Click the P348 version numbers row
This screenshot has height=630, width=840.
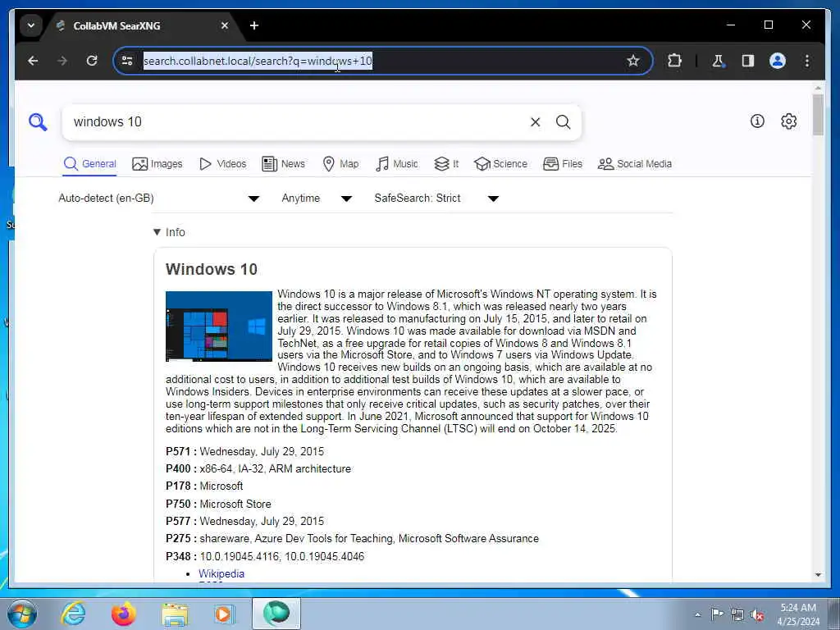pyautogui.click(x=265, y=557)
